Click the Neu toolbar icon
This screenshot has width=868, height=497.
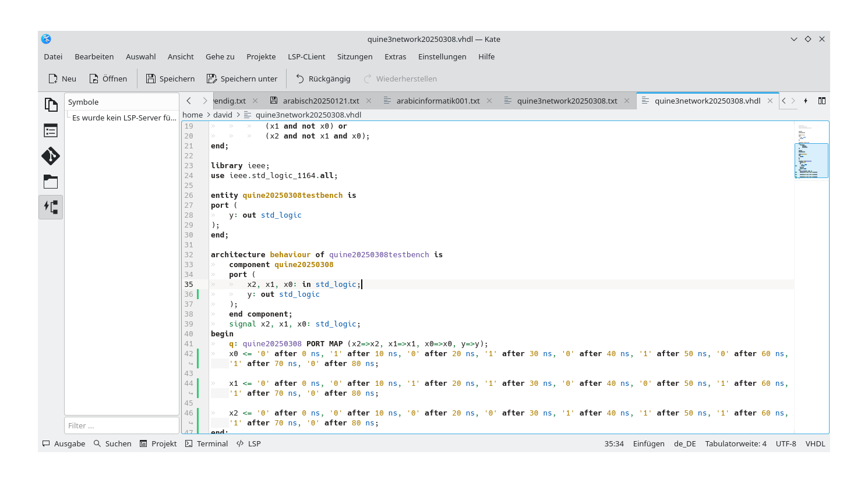tap(61, 79)
